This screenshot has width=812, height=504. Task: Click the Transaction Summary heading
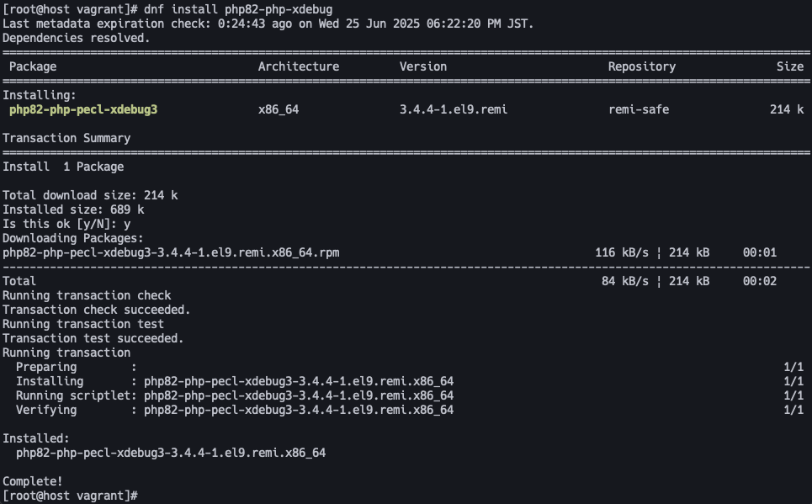(x=66, y=138)
